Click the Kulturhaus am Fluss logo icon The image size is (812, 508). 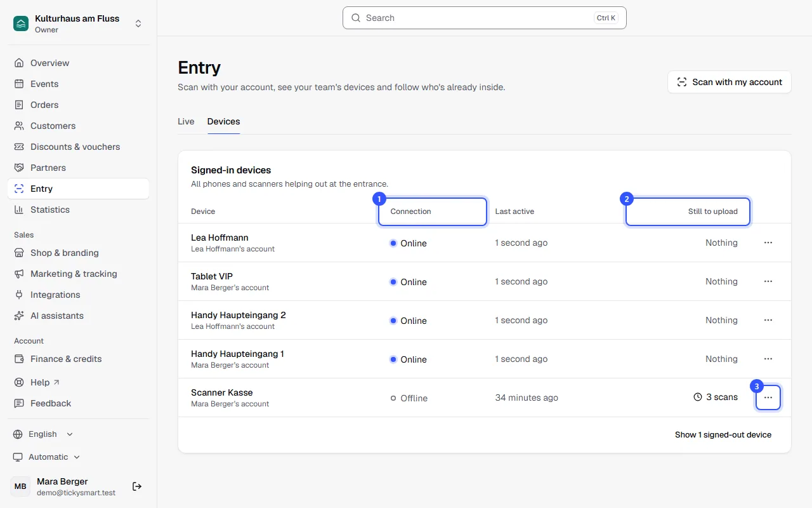(21, 23)
